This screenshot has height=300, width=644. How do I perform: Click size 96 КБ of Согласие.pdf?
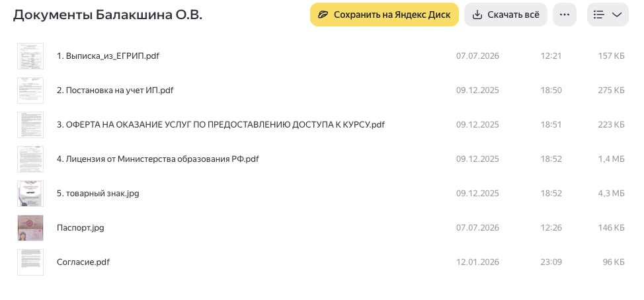click(614, 262)
